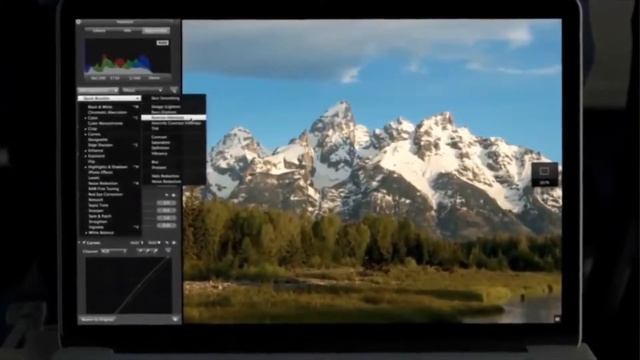This screenshot has height=360, width=640.
Task: Open the gear menu beside Revert to Original
Action: (x=175, y=319)
